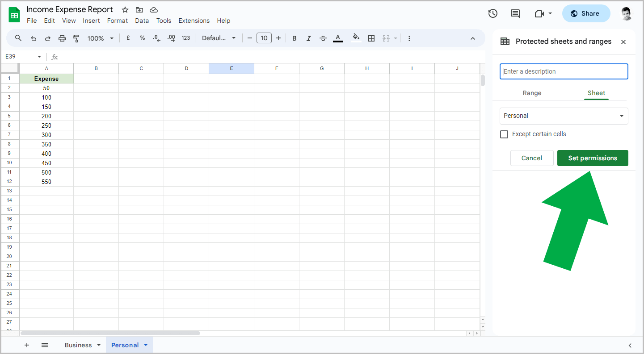This screenshot has height=354, width=644.
Task: Select the Expense header cell
Action: 46,79
